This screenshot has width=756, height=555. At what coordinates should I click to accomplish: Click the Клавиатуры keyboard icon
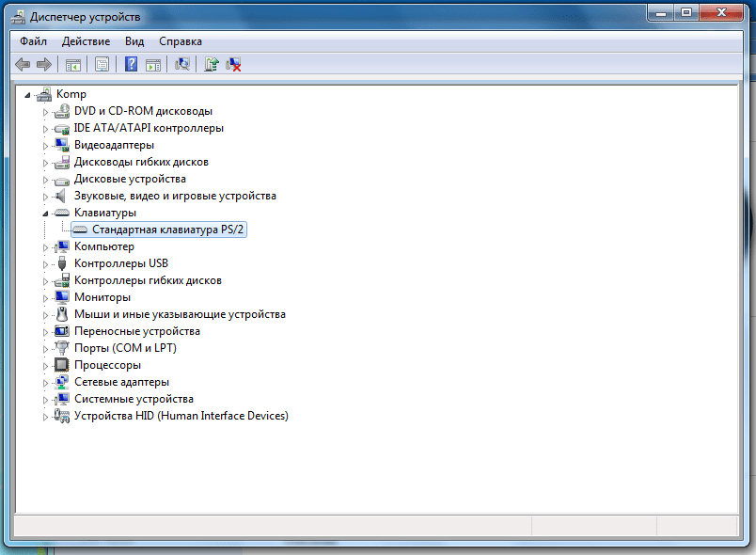62,213
